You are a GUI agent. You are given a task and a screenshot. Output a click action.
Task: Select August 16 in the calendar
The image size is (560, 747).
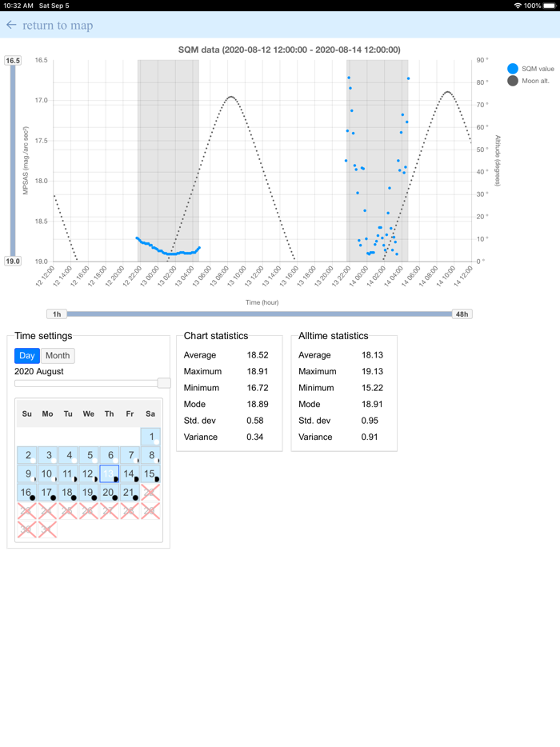27,492
